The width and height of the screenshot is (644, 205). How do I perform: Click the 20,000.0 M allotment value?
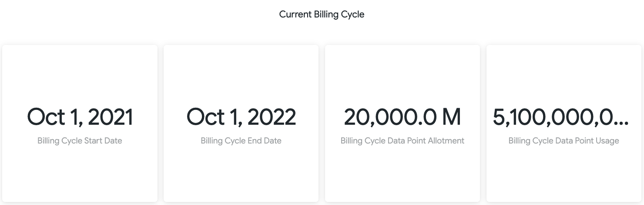click(402, 117)
